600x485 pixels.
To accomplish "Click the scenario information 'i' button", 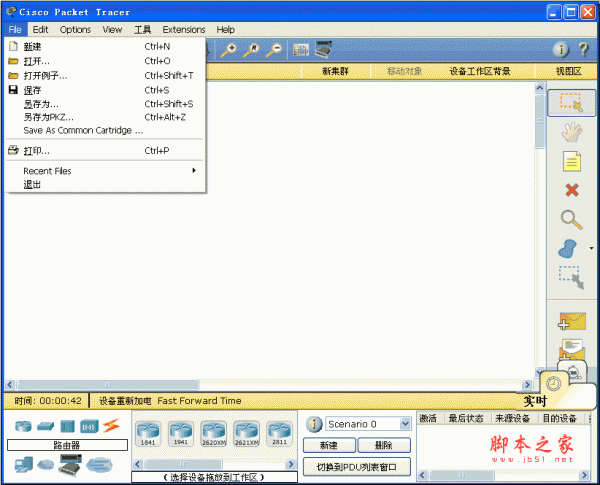I will (314, 424).
